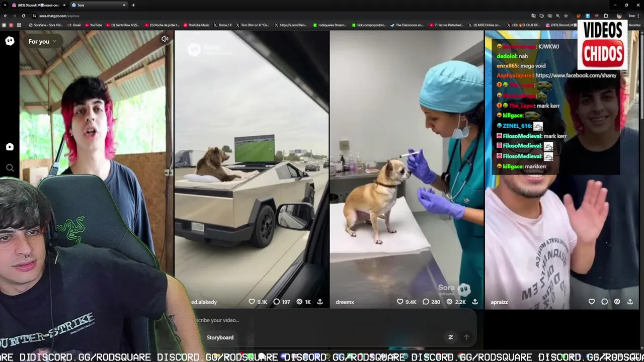Open a new browser tab

tap(133, 5)
